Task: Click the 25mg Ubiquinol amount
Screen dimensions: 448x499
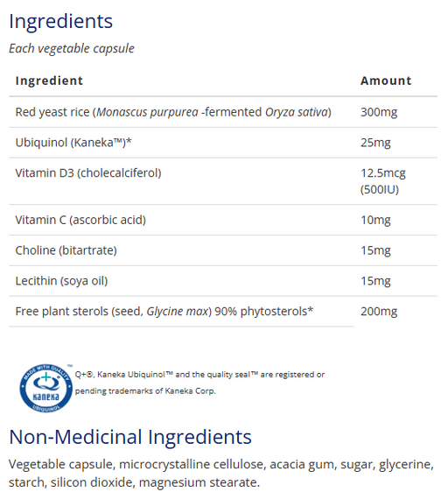Action: [375, 143]
